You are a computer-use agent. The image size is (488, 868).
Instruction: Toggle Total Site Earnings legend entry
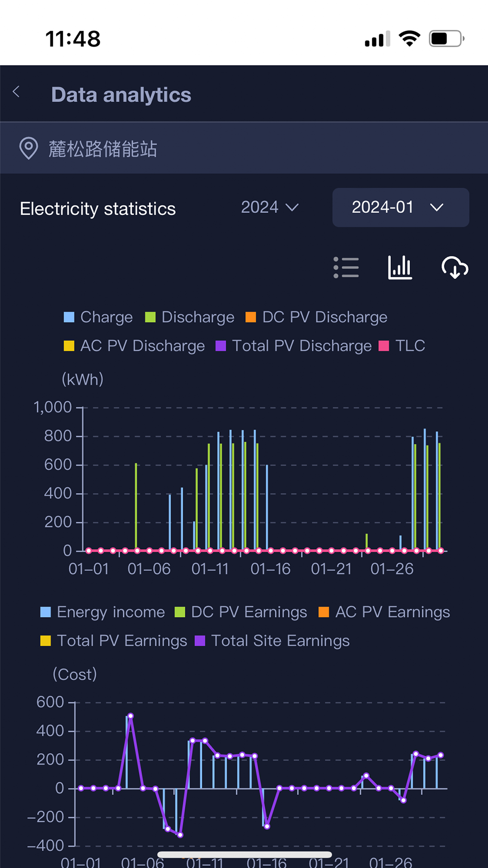click(272, 641)
